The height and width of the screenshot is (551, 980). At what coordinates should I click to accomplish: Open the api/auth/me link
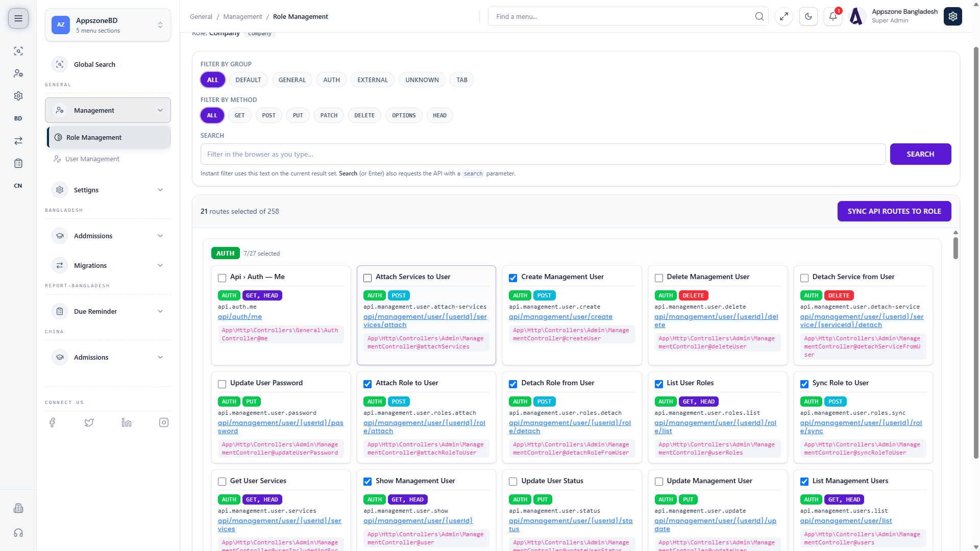coord(240,316)
